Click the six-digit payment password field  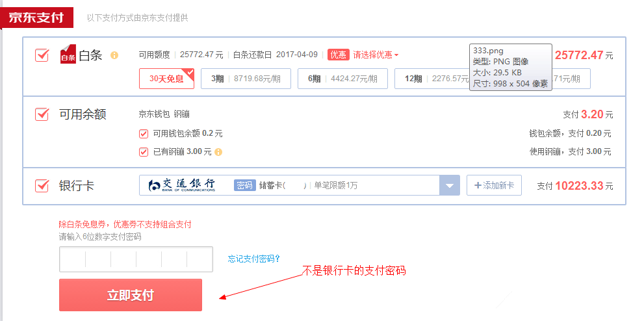pos(136,259)
